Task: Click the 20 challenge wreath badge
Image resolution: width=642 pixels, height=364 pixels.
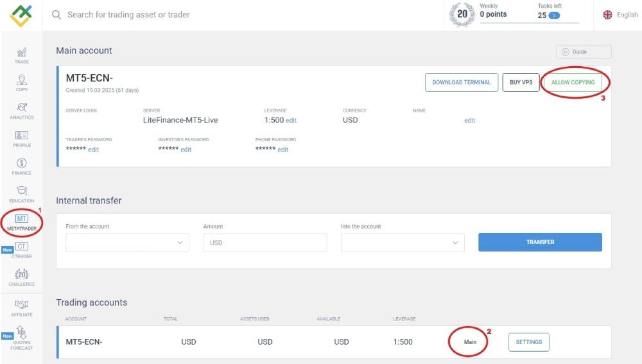Action: tap(462, 14)
